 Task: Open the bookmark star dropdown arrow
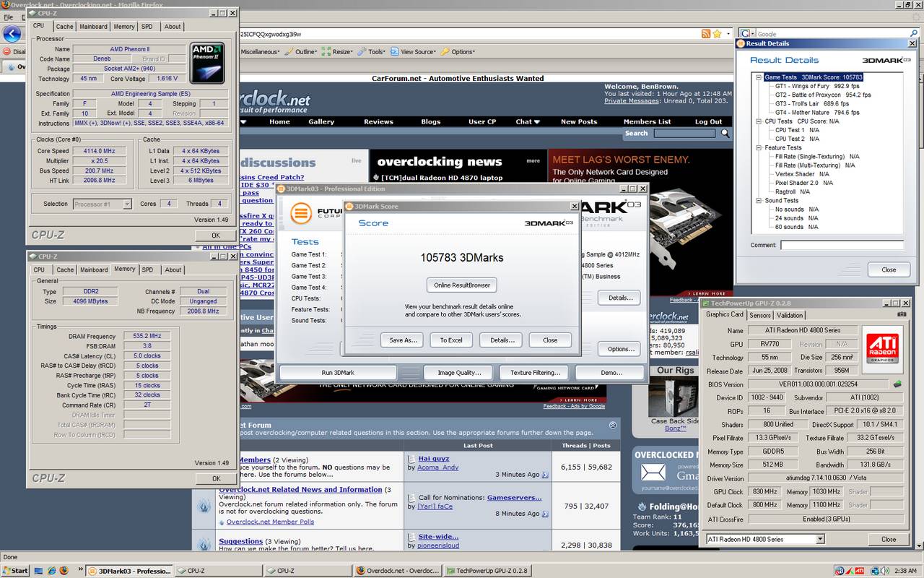[727, 34]
